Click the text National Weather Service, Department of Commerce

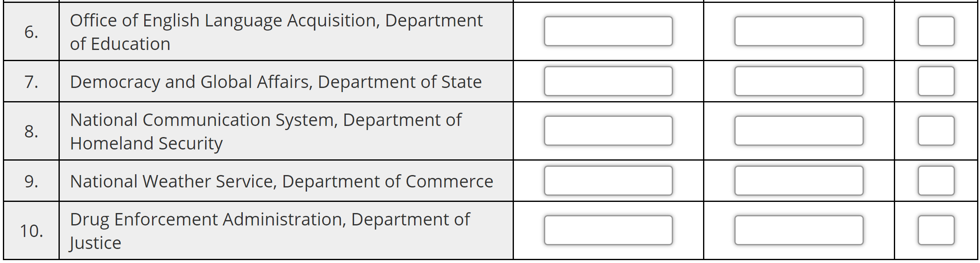(282, 181)
